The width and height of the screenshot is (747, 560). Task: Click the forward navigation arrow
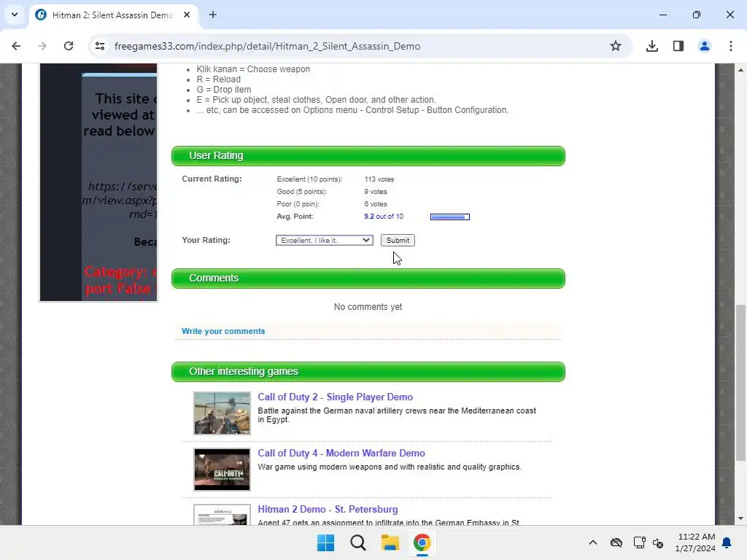coord(42,46)
